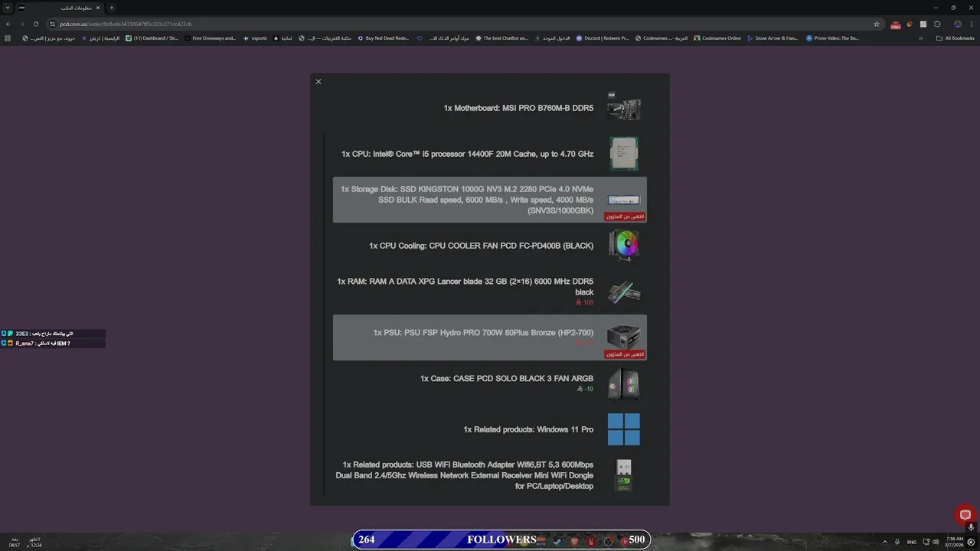Viewport: 980px width, 551px height.
Task: Open the clock and date flyout
Action: [x=955, y=542]
